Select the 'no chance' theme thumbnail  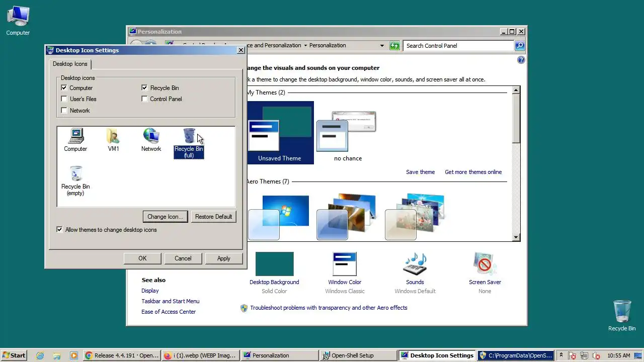pyautogui.click(x=348, y=133)
